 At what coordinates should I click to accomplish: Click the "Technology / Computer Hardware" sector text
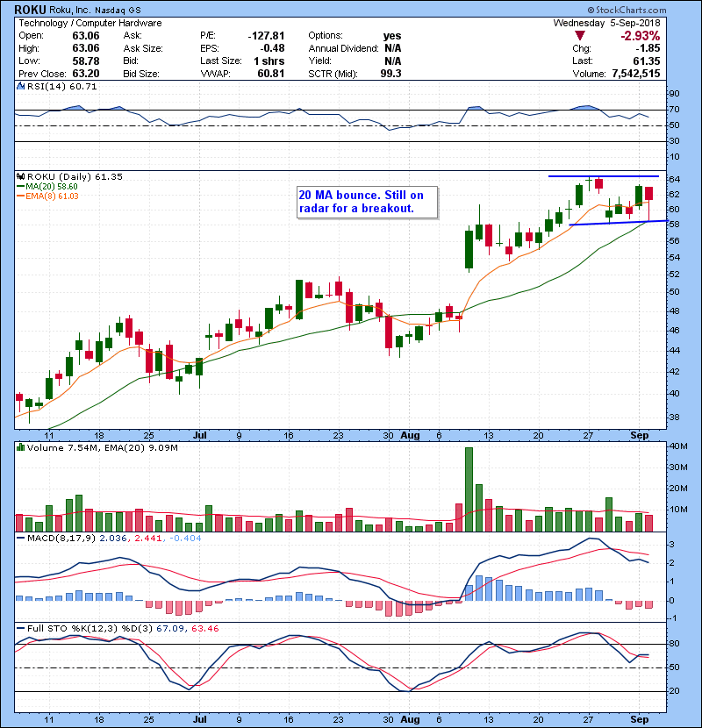coord(90,23)
